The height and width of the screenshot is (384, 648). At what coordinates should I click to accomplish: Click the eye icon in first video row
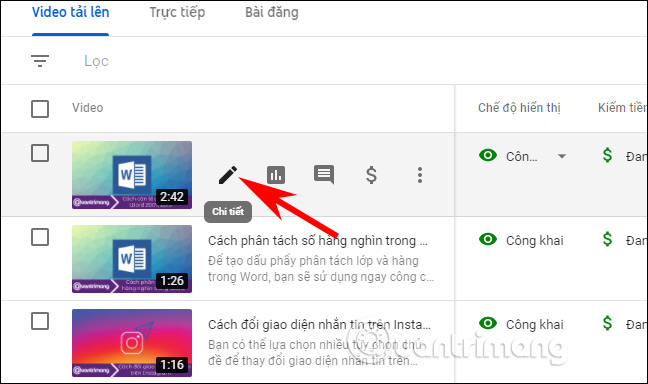pos(488,155)
